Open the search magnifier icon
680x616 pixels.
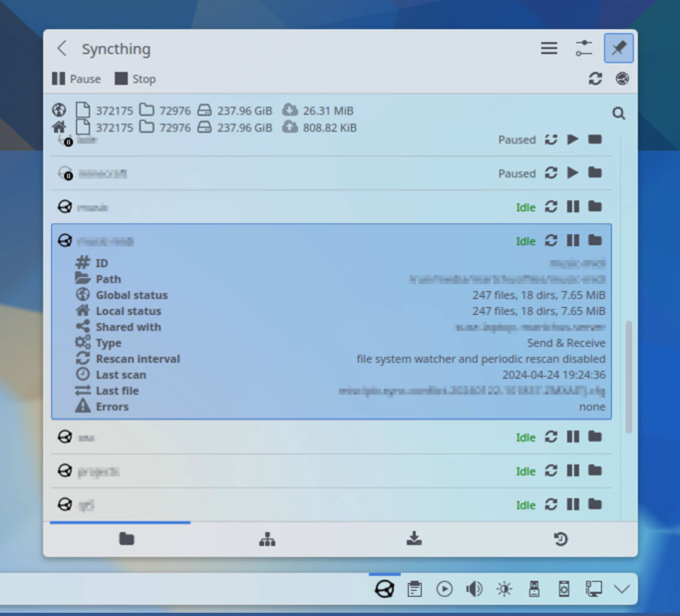pyautogui.click(x=619, y=114)
